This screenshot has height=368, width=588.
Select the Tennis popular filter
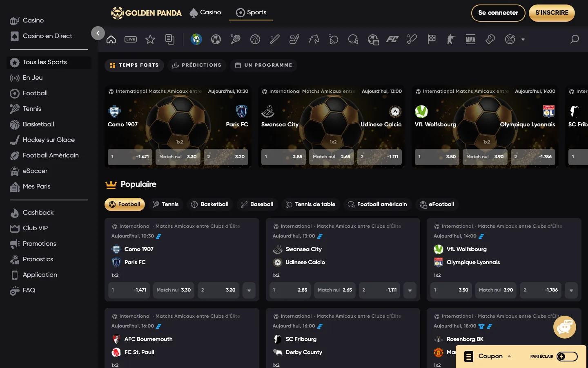[165, 204]
